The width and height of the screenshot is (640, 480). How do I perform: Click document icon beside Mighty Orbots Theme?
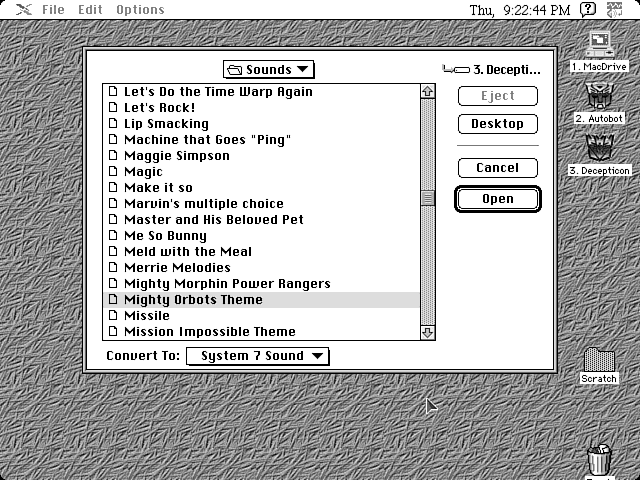pos(113,299)
